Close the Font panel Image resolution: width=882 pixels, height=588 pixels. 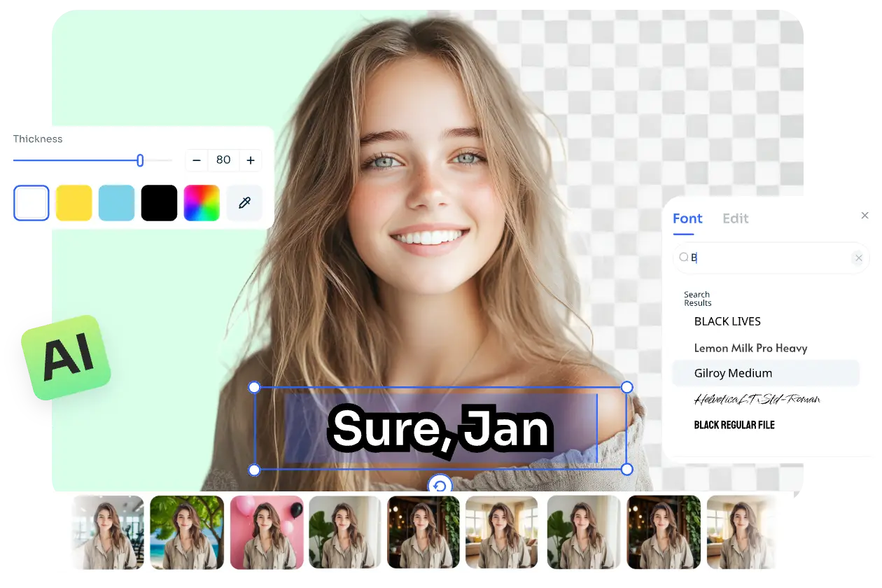[x=864, y=216]
